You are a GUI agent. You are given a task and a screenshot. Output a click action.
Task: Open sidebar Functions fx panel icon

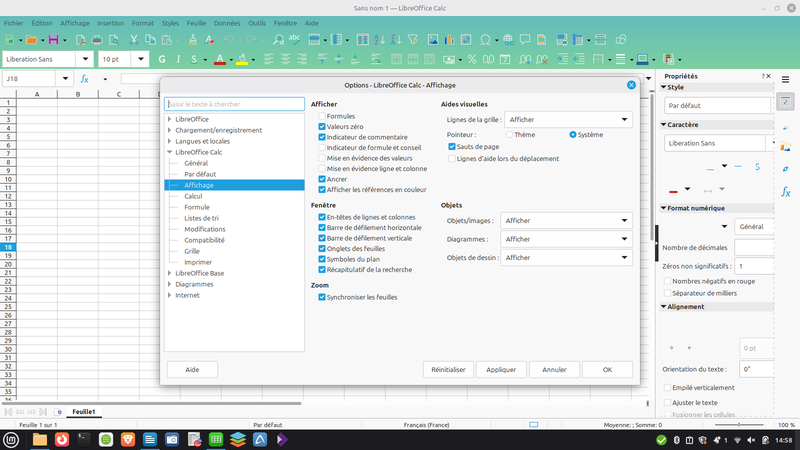786,192
